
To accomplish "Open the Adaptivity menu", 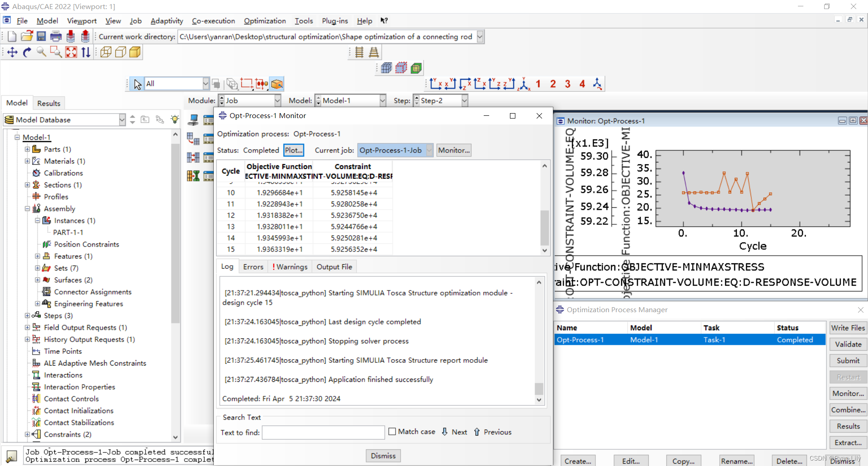I will click(166, 21).
